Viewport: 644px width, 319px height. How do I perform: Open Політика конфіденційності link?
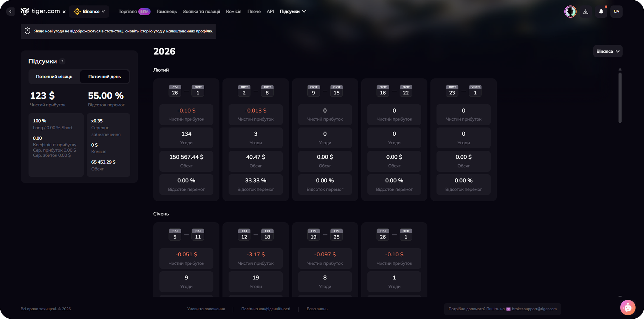pyautogui.click(x=265, y=309)
